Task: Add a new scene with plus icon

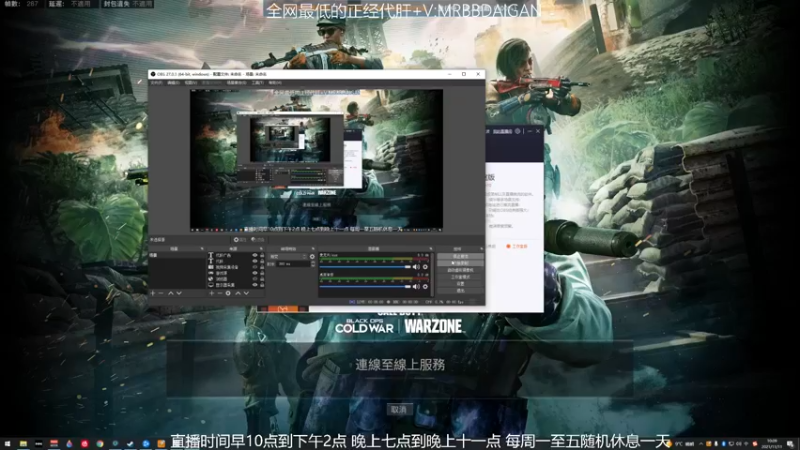Action: point(153,293)
